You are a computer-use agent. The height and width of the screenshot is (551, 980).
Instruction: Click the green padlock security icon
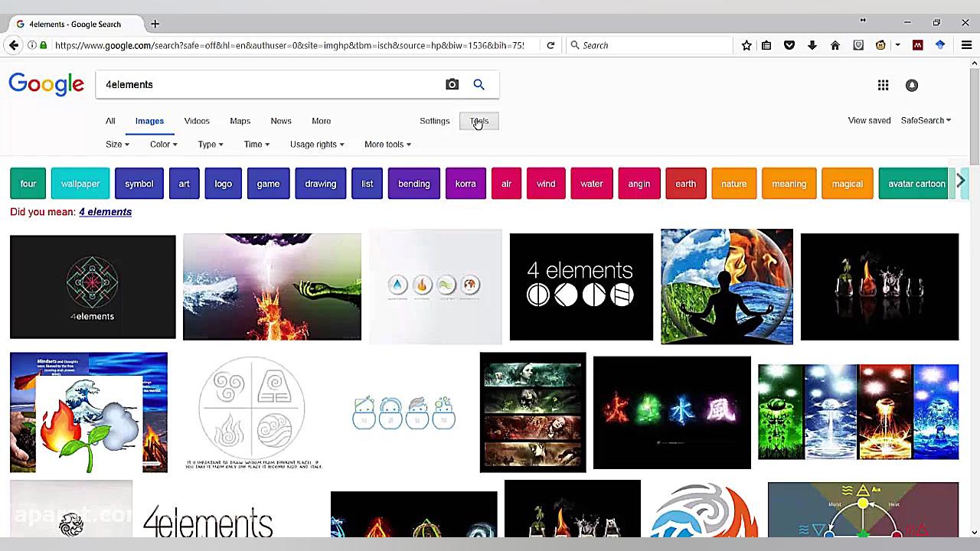(44, 45)
